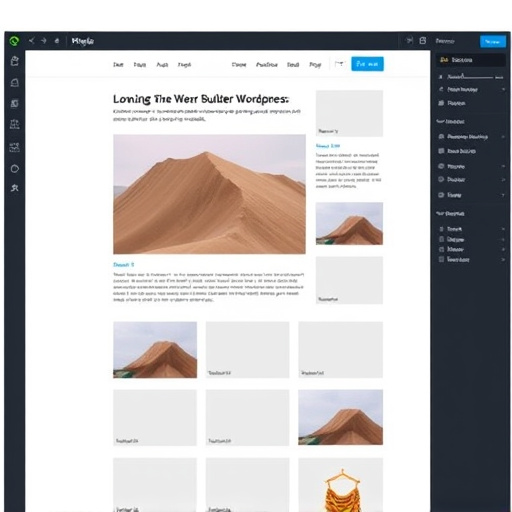512x512 pixels.
Task: Select the small dune image in right content column
Action: click(349, 223)
